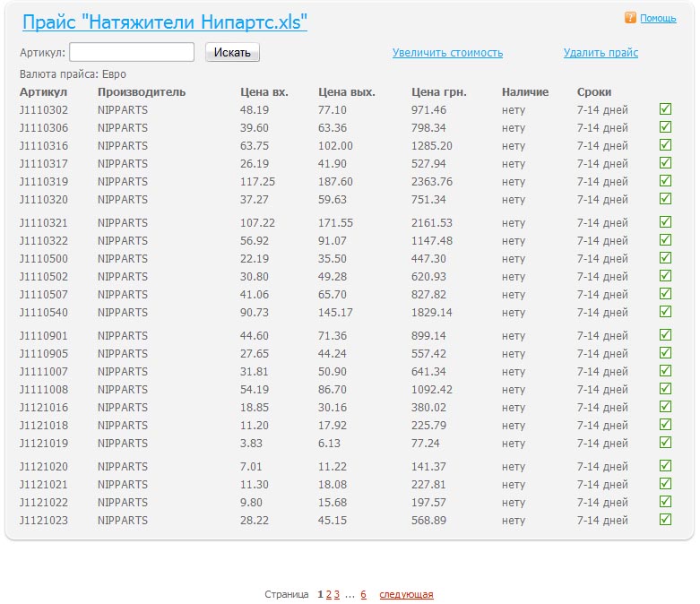
Task: Open the Помощь help link
Action: point(659,18)
